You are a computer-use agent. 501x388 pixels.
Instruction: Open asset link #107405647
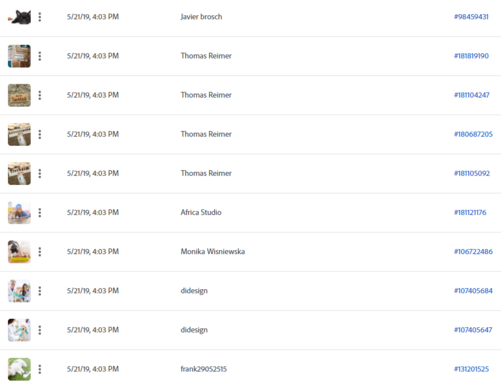click(473, 330)
